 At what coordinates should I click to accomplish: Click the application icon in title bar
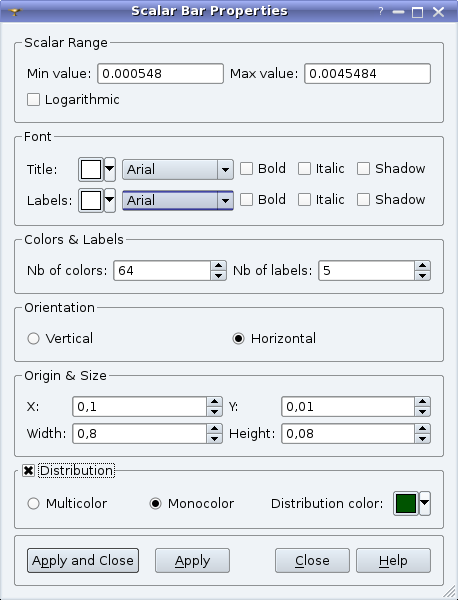pyautogui.click(x=15, y=12)
